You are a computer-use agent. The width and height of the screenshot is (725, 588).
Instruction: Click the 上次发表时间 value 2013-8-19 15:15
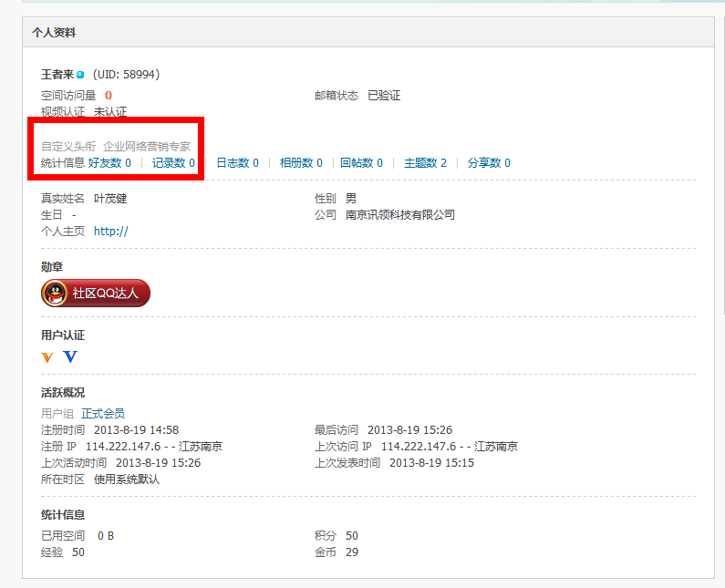click(431, 463)
